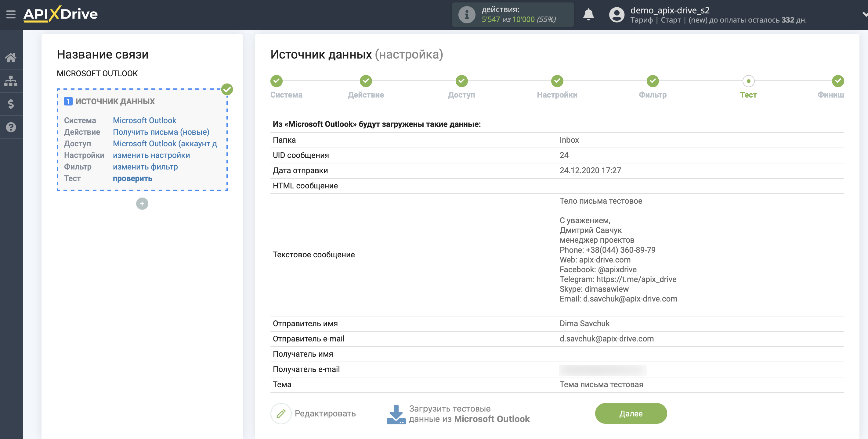Click the проверить link for Тест
The height and width of the screenshot is (439, 868).
point(133,178)
